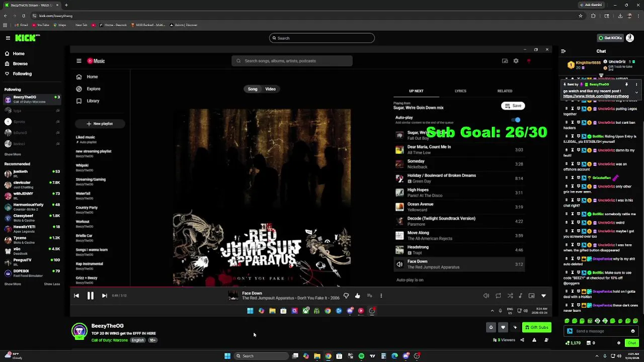
Task: Toggle stream notifications bell
Action: (x=491, y=327)
